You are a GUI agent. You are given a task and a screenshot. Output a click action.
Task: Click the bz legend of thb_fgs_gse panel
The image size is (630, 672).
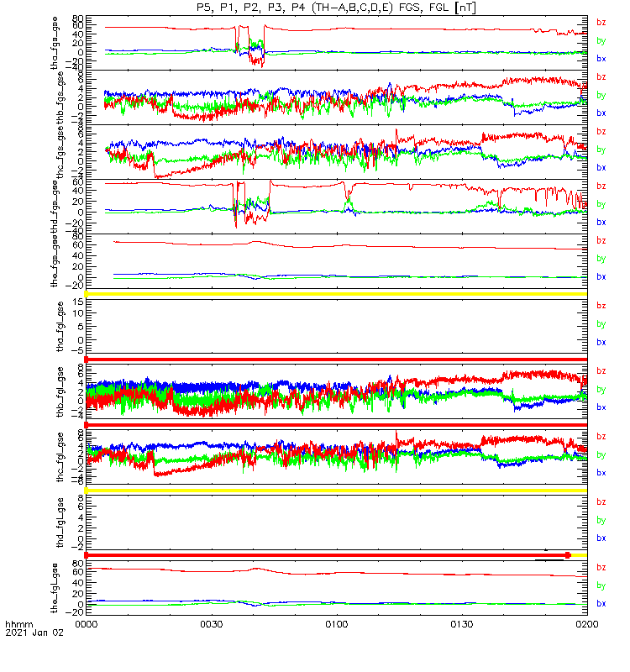coord(601,76)
